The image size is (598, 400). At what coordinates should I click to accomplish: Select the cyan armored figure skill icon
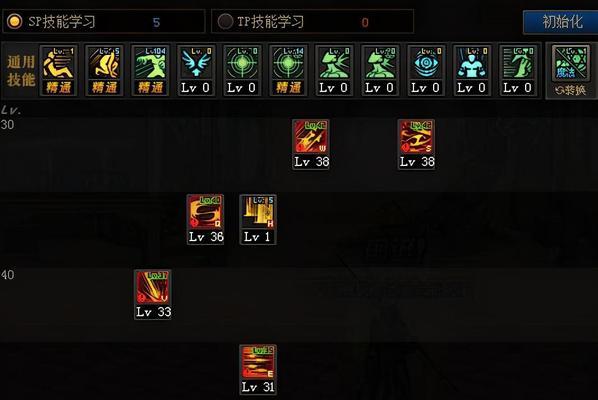click(472, 70)
